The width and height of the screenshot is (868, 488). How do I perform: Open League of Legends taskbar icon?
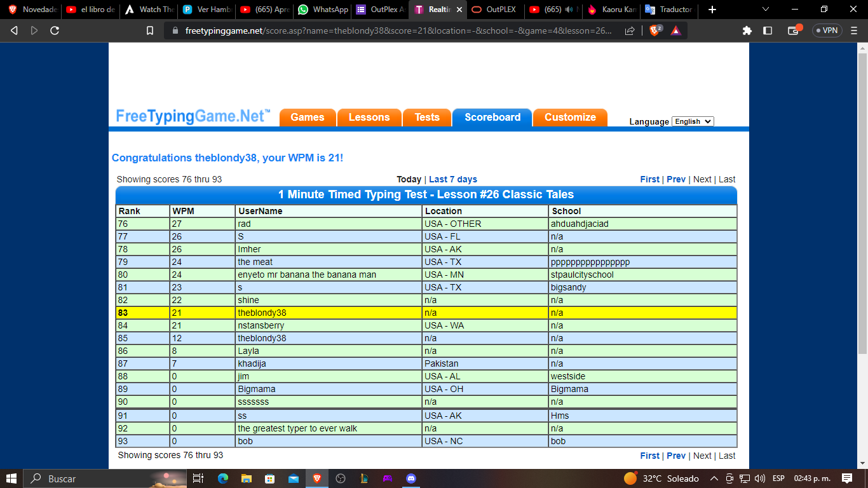click(x=364, y=478)
